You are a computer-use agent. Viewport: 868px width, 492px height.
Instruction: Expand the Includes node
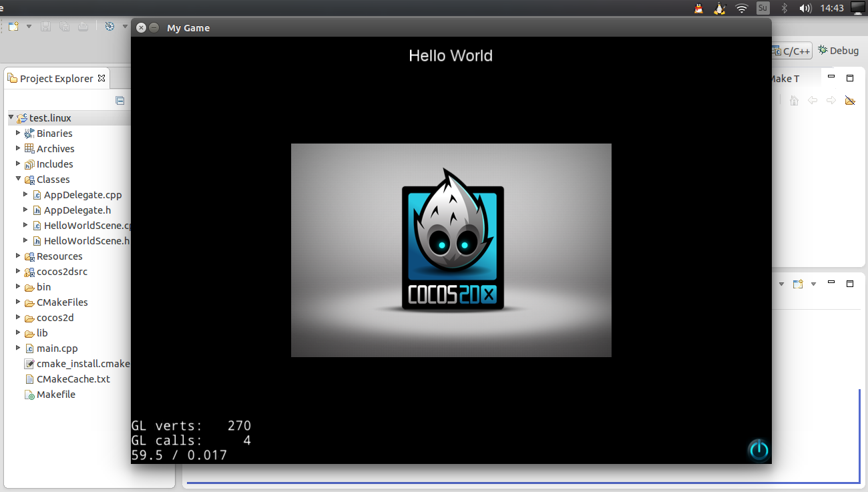pyautogui.click(x=18, y=164)
